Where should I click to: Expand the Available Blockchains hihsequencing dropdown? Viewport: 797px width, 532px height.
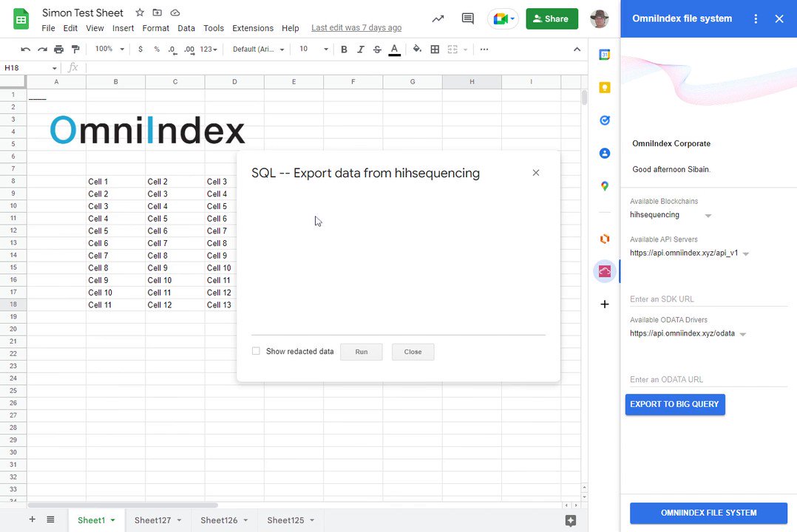(708, 215)
